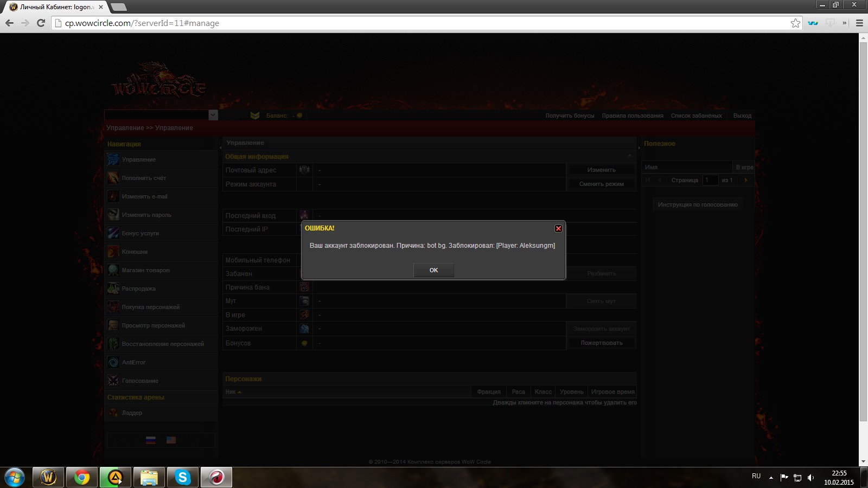Log out via the Выход link
868x488 pixels.
742,115
